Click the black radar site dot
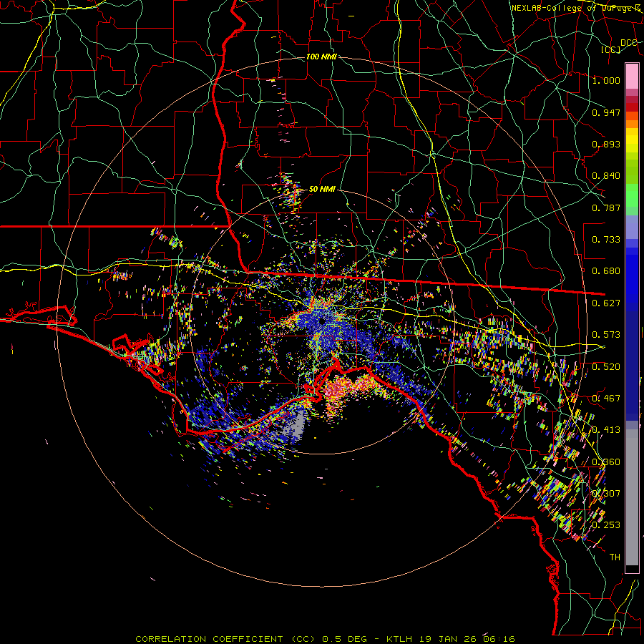The width and height of the screenshot is (644, 644). point(323,320)
